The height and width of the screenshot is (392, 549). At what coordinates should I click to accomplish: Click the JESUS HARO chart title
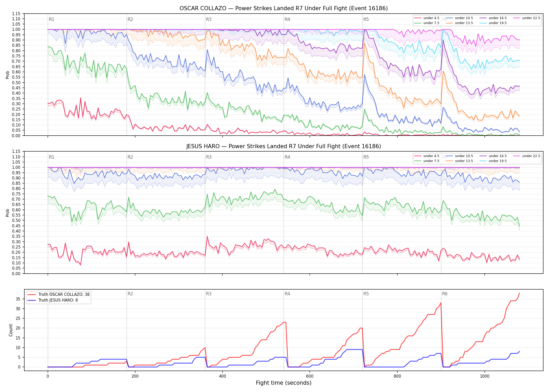click(284, 146)
